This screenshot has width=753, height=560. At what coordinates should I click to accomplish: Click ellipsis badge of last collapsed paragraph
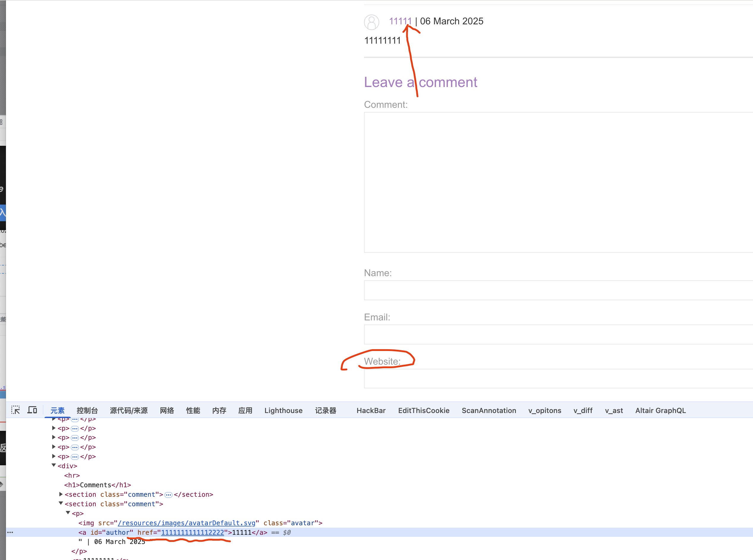click(x=75, y=457)
